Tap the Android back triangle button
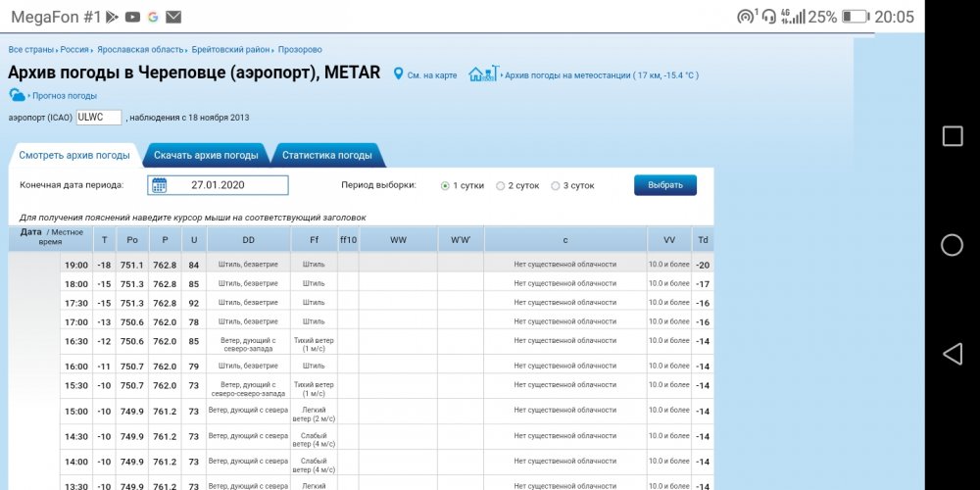Viewport: 980px width, 490px height. [952, 354]
